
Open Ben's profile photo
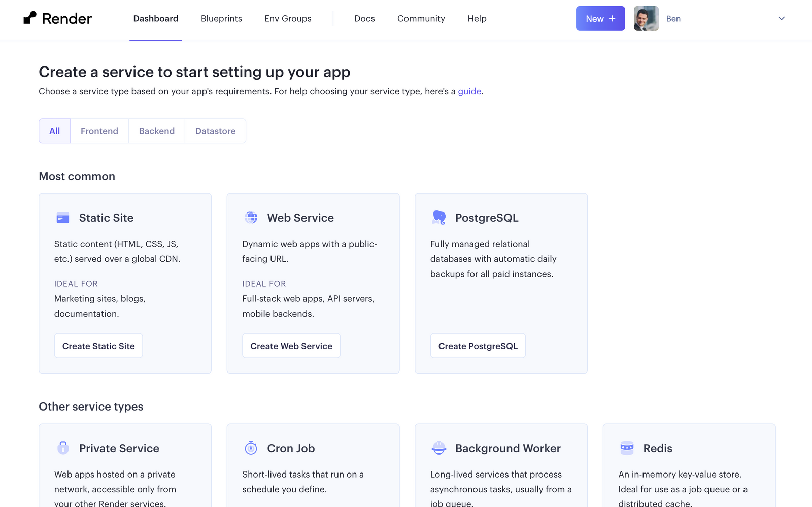pos(646,19)
